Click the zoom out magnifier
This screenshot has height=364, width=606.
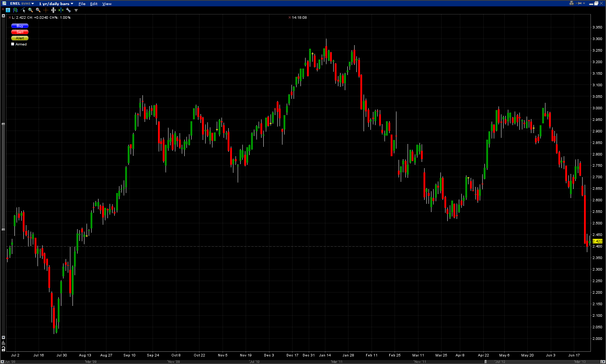pyautogui.click(x=38, y=10)
